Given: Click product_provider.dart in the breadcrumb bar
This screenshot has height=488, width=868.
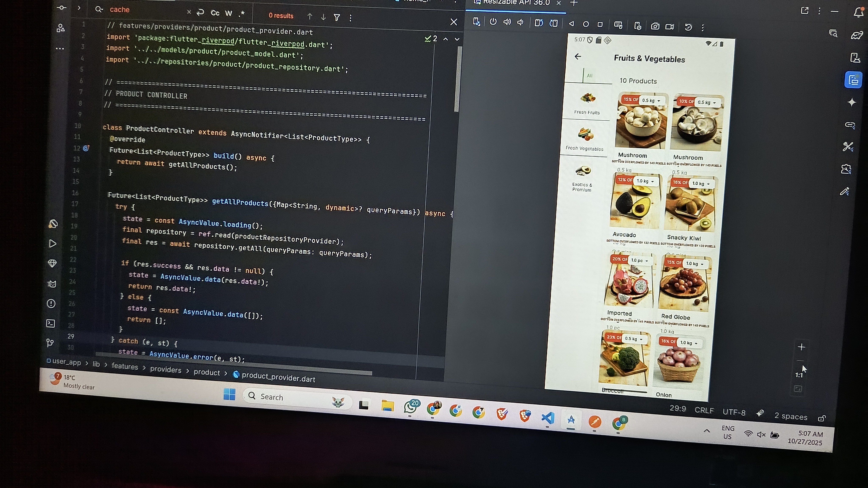Looking at the screenshot, I should (x=278, y=377).
